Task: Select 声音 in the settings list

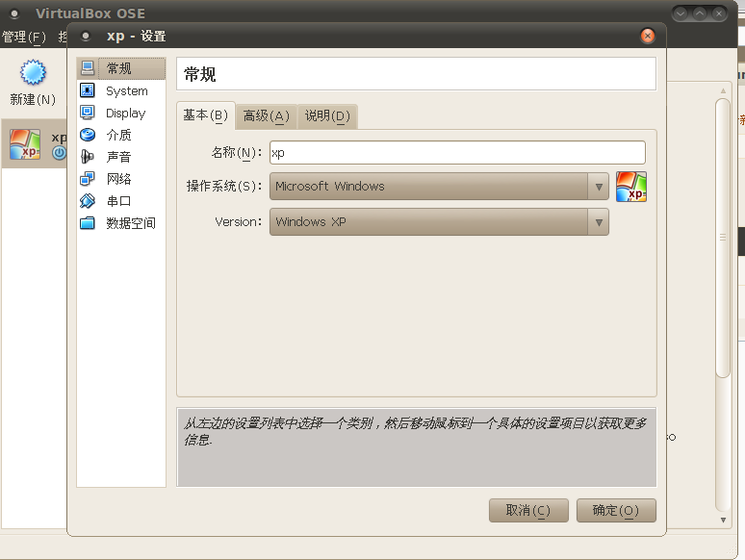Action: (x=121, y=157)
